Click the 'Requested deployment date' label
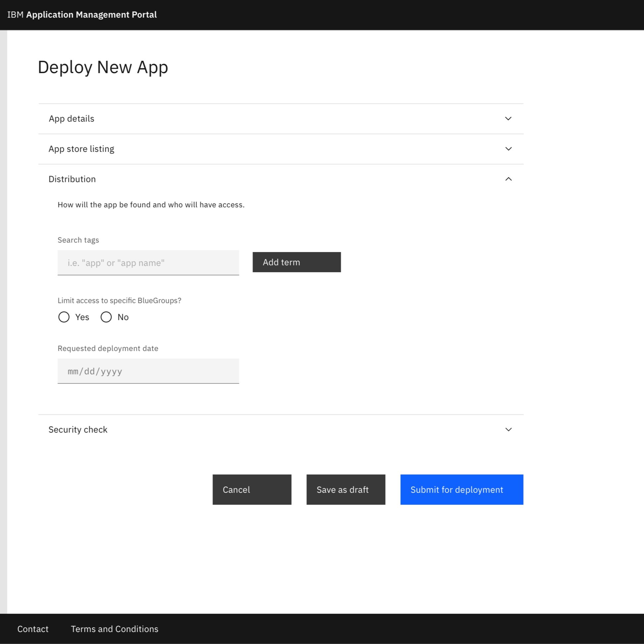644x644 pixels. [108, 348]
